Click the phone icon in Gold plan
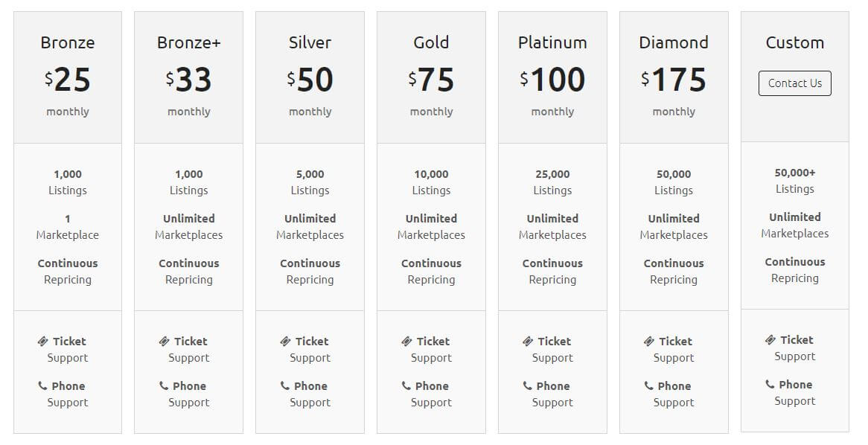This screenshot has width=868, height=445. tap(406, 385)
